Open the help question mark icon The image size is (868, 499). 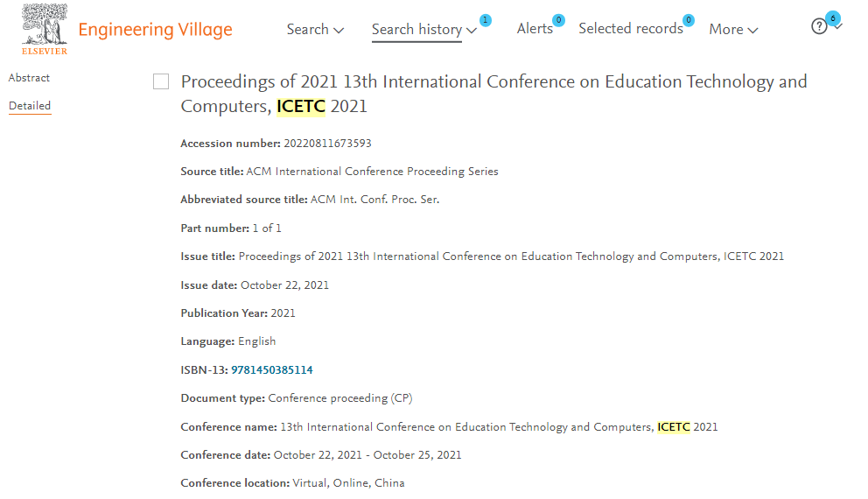pyautogui.click(x=819, y=26)
